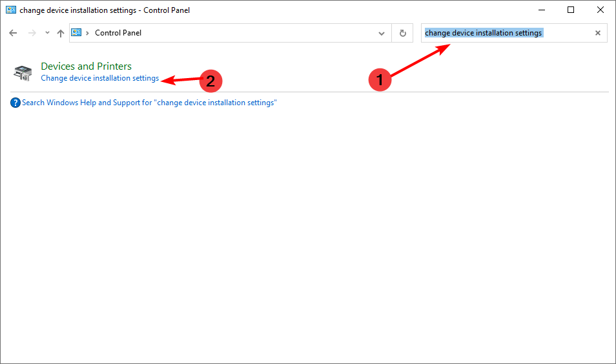Screen dimensions: 616x364
Task: Maximize the Control Panel window
Action: [x=571, y=10]
